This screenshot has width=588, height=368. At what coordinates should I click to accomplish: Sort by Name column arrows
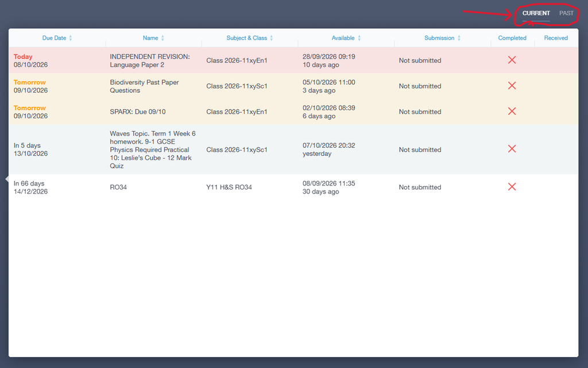pyautogui.click(x=163, y=38)
